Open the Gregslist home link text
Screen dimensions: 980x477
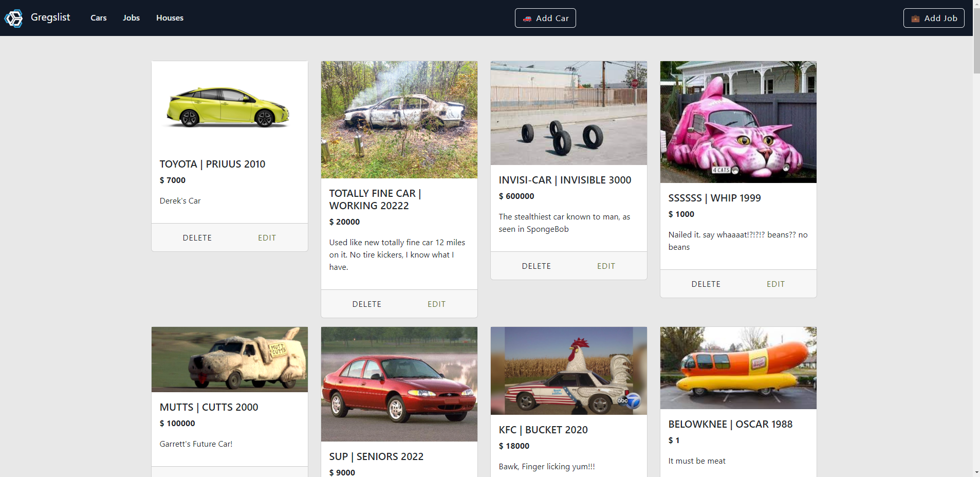tap(50, 17)
